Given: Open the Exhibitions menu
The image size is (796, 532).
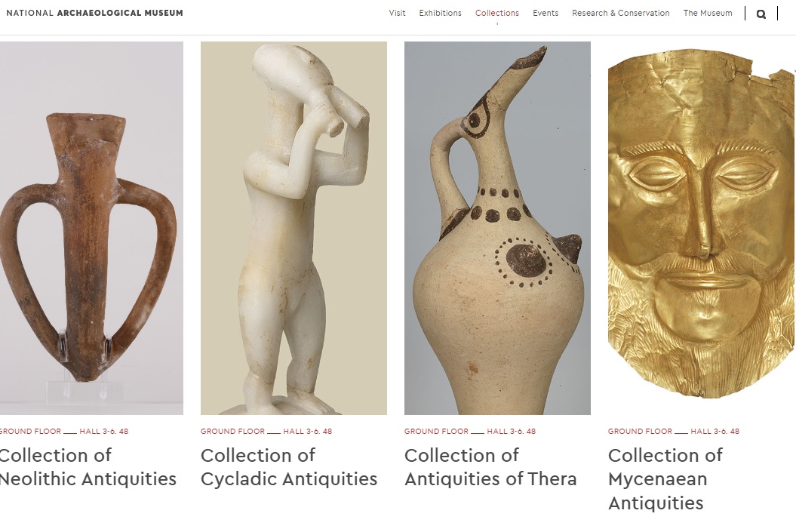Looking at the screenshot, I should [440, 13].
